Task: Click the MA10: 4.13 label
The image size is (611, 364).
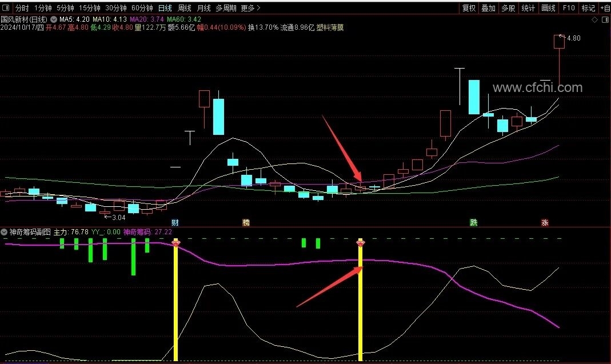Action: [x=110, y=19]
